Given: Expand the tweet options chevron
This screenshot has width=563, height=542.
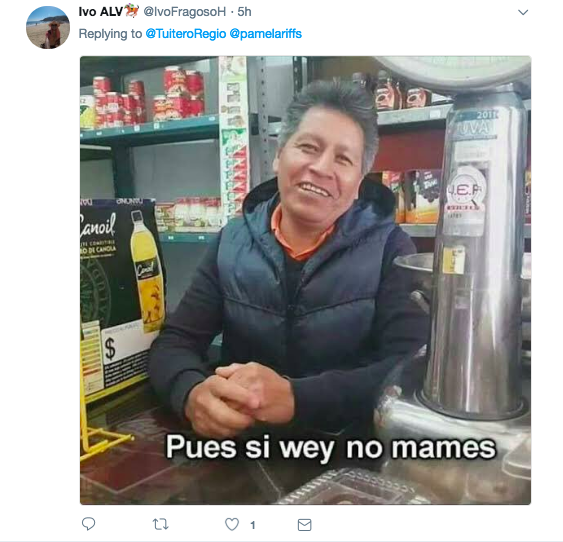Looking at the screenshot, I should pyautogui.click(x=523, y=13).
